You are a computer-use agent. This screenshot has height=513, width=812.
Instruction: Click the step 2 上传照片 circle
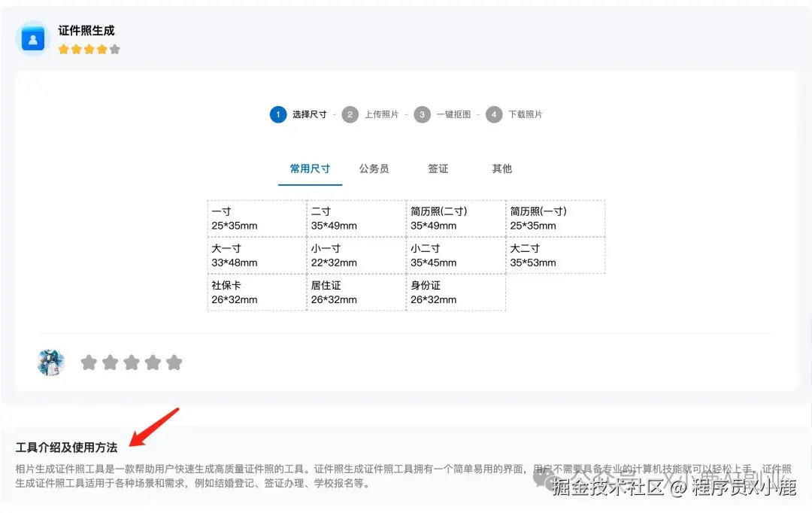[350, 114]
